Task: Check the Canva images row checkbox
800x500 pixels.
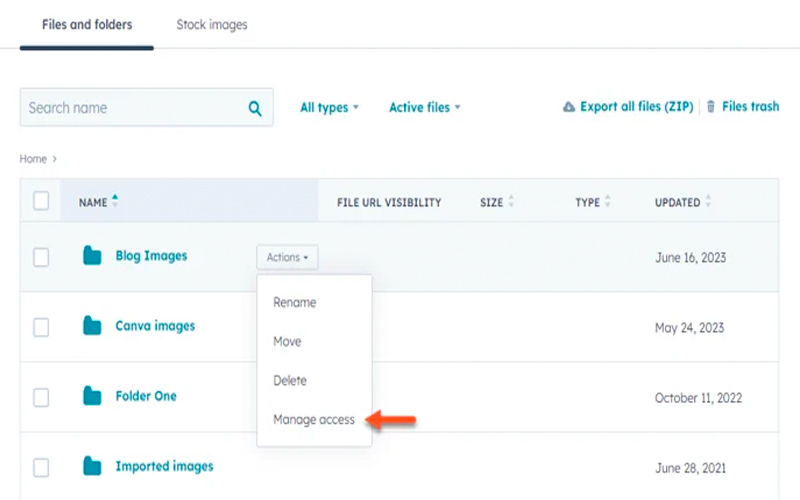Action: pos(41,327)
